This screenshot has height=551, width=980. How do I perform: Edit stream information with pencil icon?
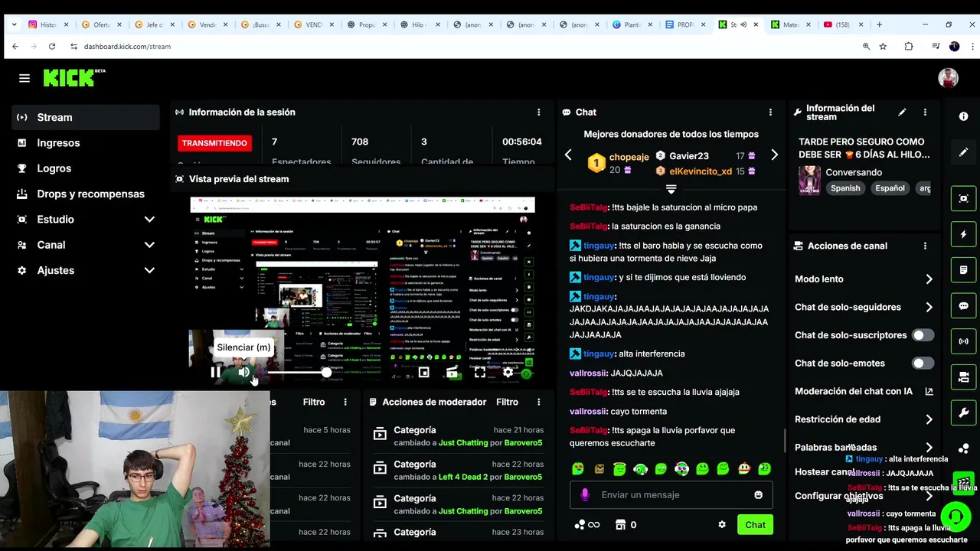pos(902,112)
